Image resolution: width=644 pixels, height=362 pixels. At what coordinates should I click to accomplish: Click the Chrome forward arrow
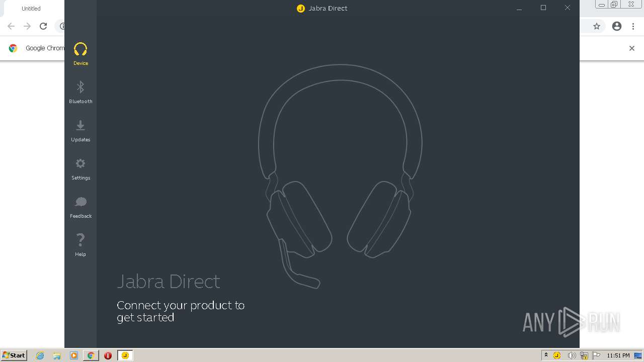(27, 26)
